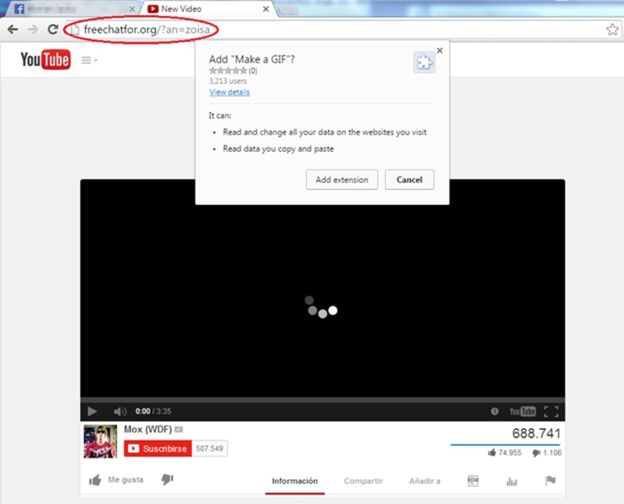The width and height of the screenshot is (624, 504).
Task: Click the browser Back arrow
Action: [x=13, y=29]
